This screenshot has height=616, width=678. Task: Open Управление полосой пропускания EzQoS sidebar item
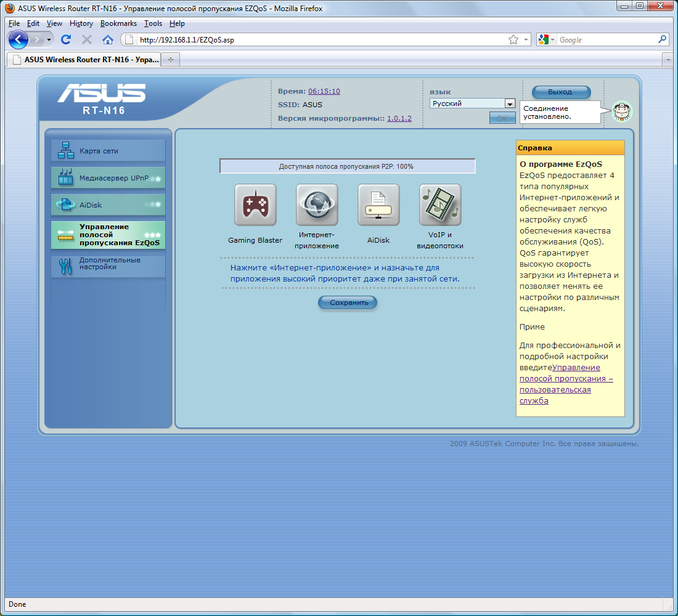(x=108, y=235)
